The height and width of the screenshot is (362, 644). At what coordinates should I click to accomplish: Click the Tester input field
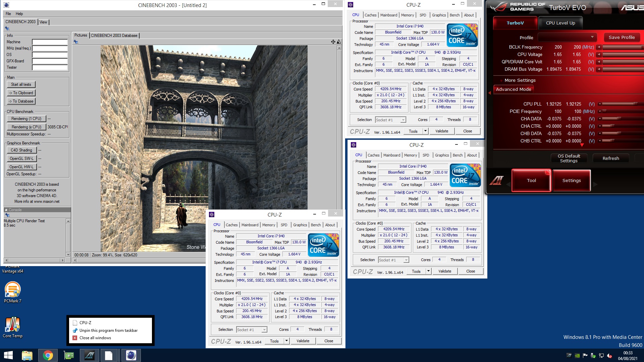click(x=50, y=68)
